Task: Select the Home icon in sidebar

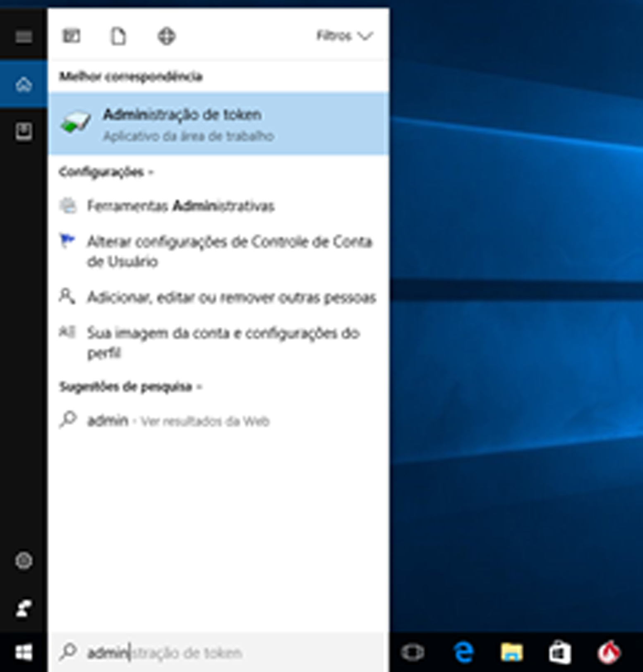Action: 24,84
